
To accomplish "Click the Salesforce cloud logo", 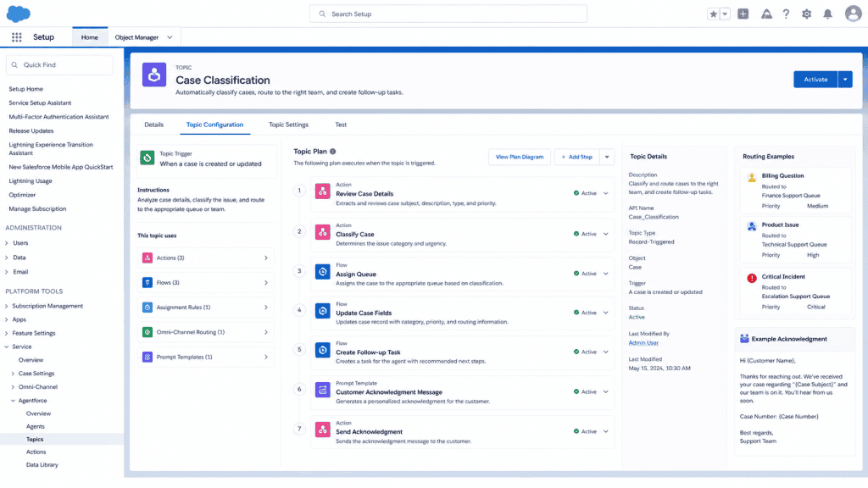I will pyautogui.click(x=19, y=14).
